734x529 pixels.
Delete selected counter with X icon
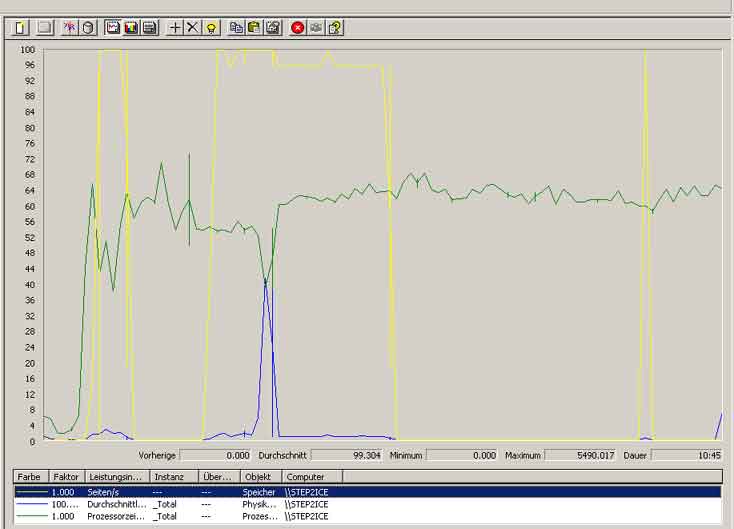click(x=192, y=28)
